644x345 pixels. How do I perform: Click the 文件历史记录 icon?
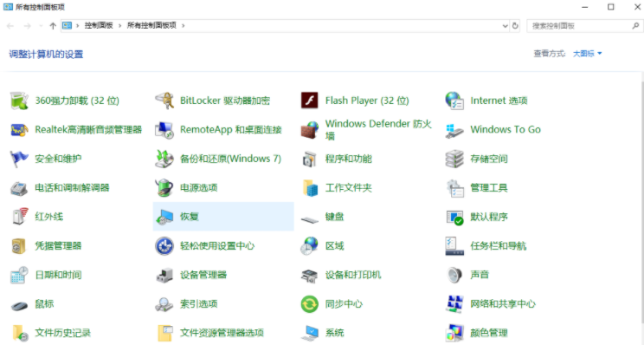pyautogui.click(x=19, y=333)
